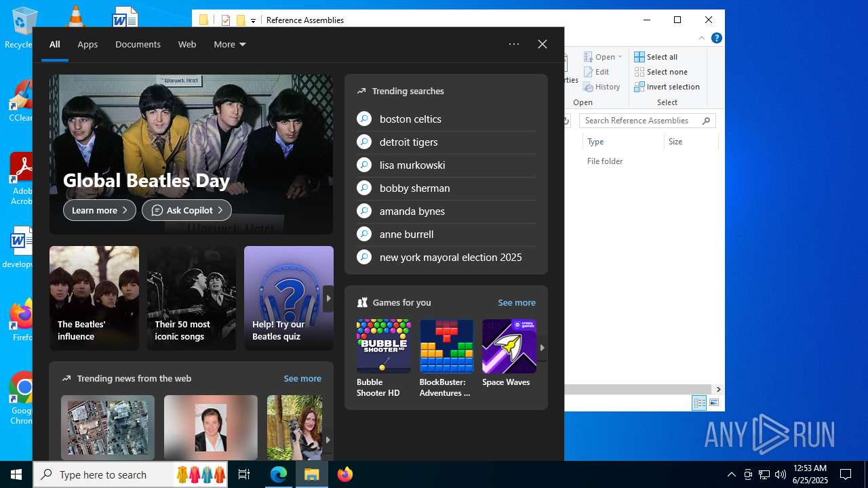Switch to the Web search tab
868x488 pixels.
point(187,44)
